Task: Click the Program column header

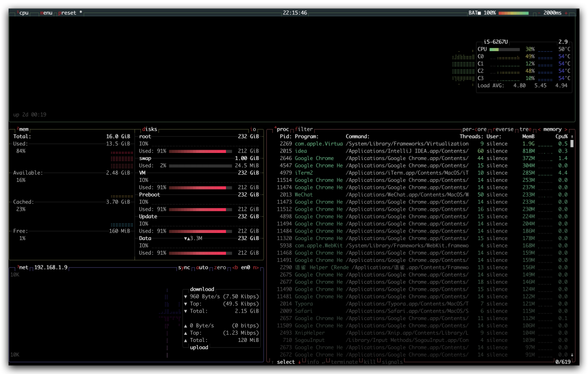Action: pos(307,137)
